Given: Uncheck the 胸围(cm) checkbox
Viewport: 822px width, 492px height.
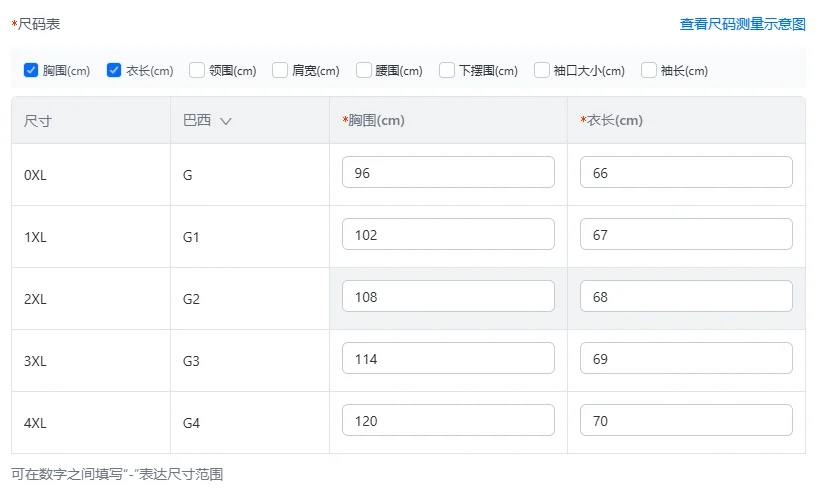Looking at the screenshot, I should point(31,70).
